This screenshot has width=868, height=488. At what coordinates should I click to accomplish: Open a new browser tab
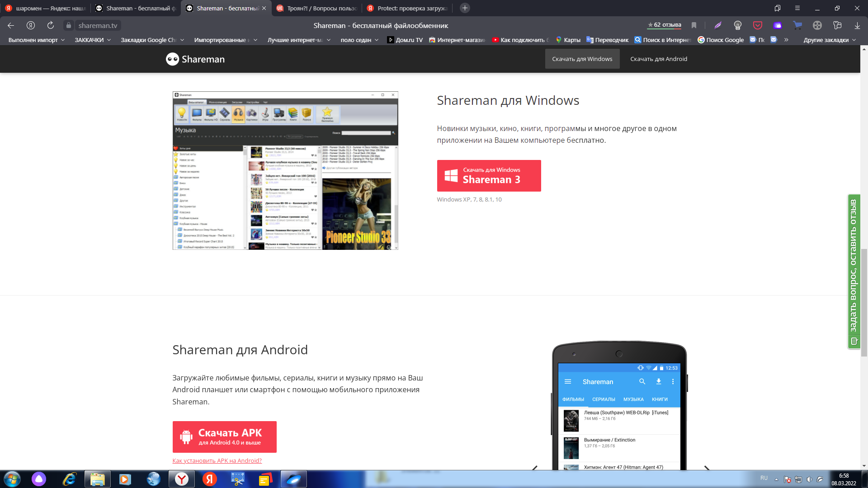coord(465,8)
